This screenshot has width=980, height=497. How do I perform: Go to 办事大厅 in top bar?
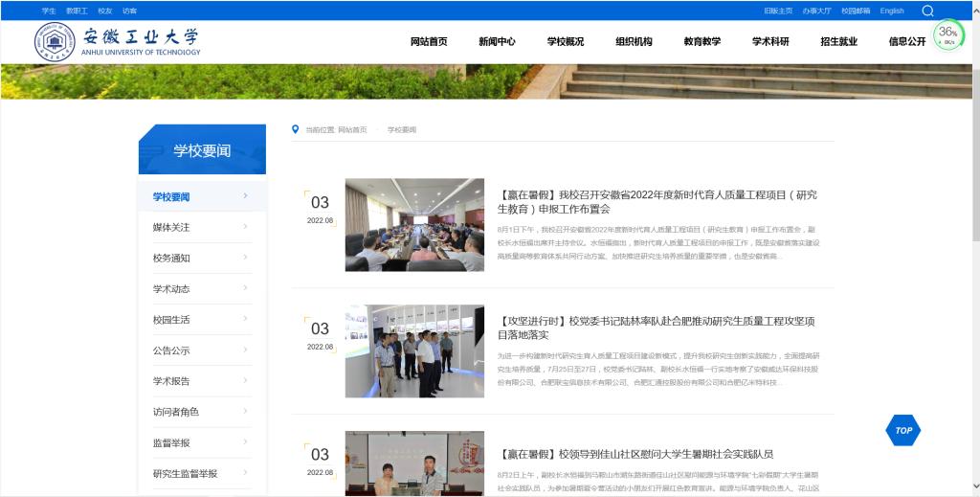pos(816,11)
